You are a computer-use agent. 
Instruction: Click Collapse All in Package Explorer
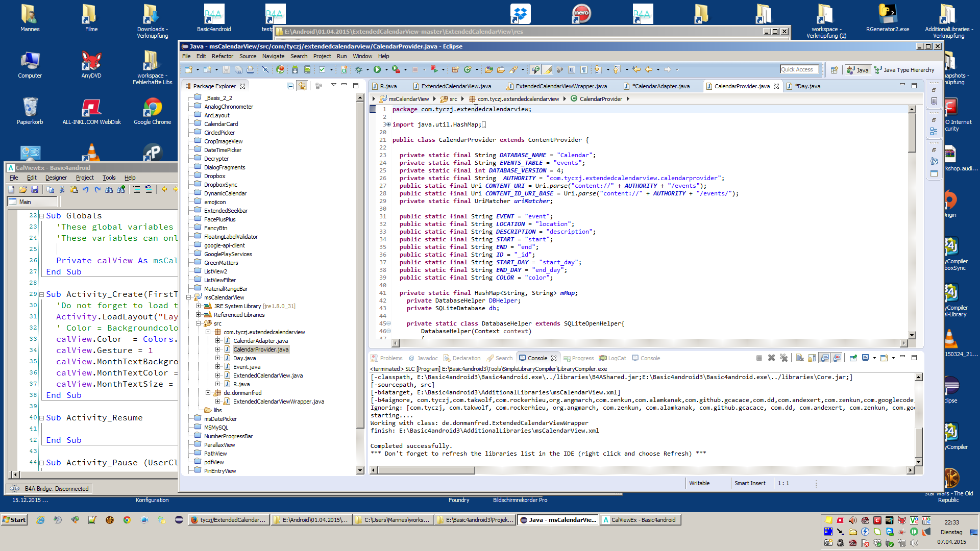290,86
